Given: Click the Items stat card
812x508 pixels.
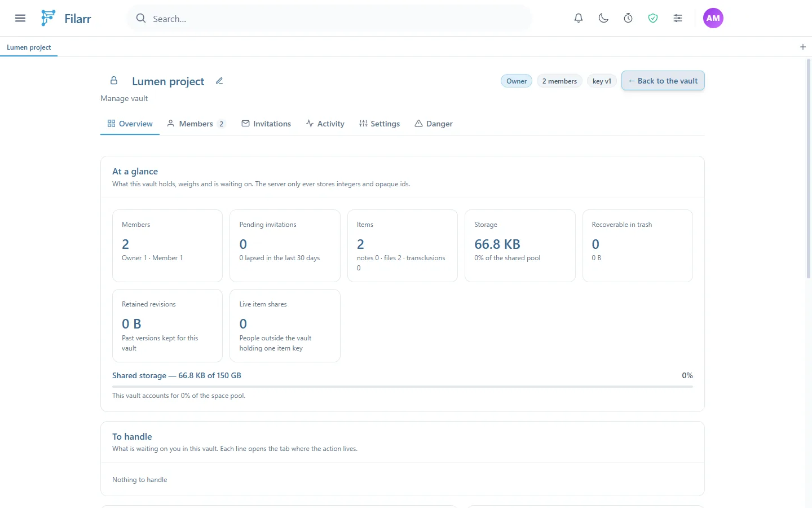Looking at the screenshot, I should [x=403, y=246].
